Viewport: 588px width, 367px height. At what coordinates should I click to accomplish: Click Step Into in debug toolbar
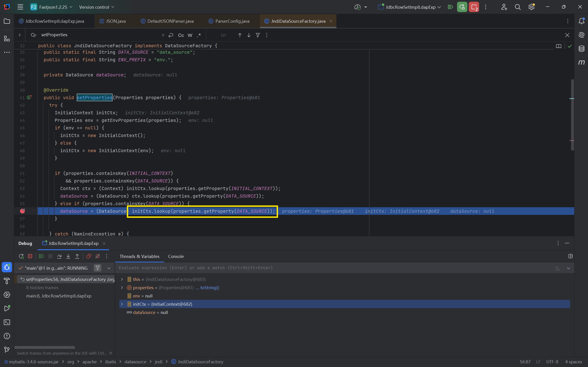click(x=68, y=256)
